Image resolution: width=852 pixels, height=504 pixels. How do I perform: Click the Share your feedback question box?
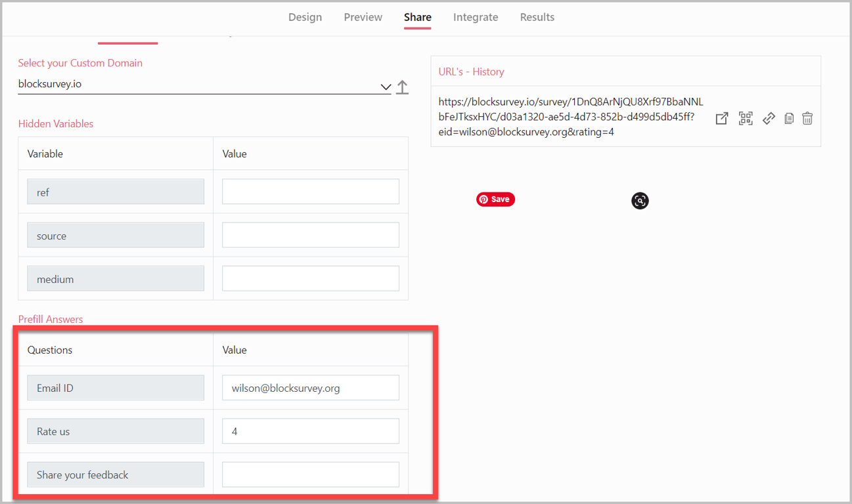[116, 474]
